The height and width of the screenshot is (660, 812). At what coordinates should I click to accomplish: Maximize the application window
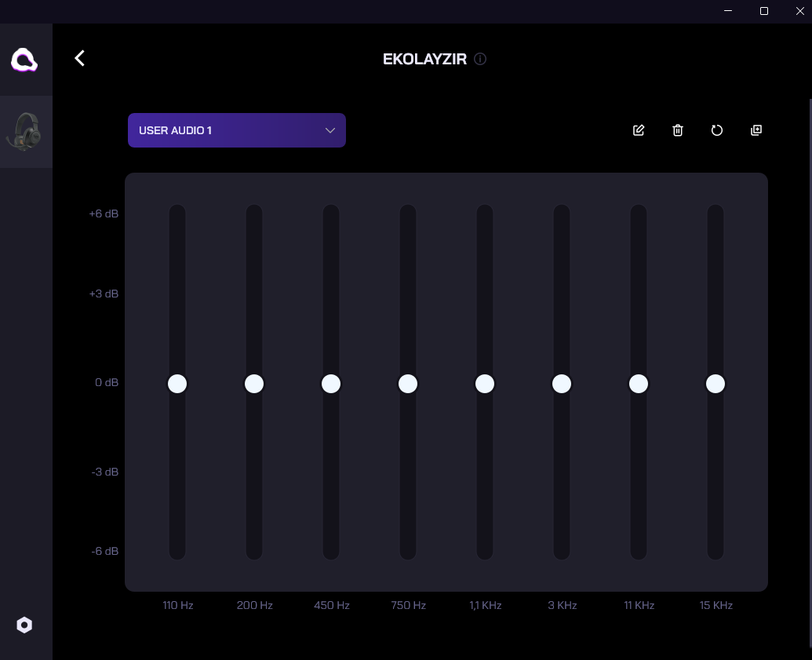(764, 11)
